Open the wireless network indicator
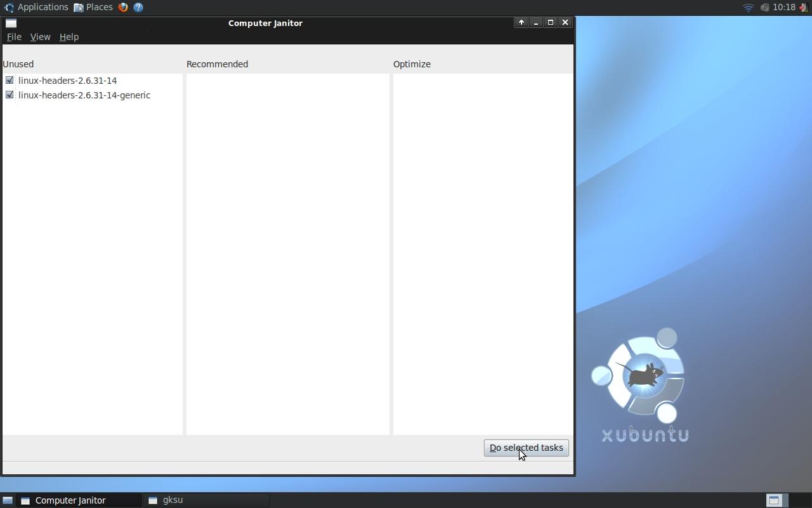Screen dimensions: 812x508 click(749, 8)
